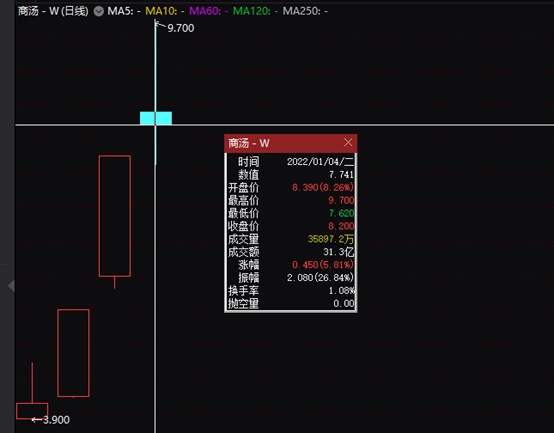Click the 商汤-W chart title text
This screenshot has height=433, width=554.
[x=53, y=11]
